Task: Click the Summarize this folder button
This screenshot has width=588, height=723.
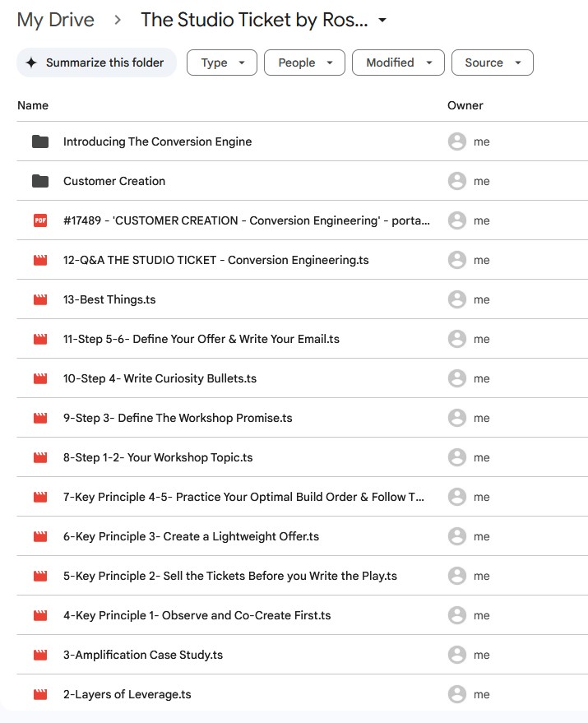Action: 96,63
